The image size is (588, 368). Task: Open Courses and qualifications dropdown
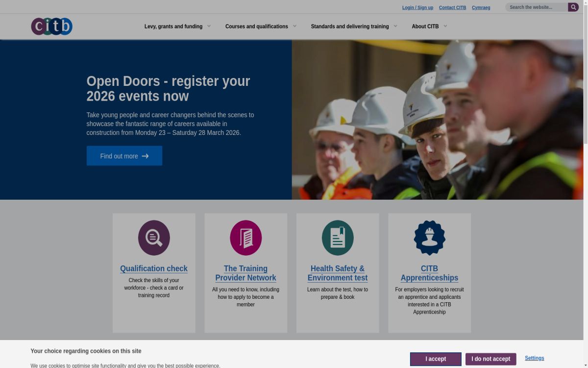(261, 26)
